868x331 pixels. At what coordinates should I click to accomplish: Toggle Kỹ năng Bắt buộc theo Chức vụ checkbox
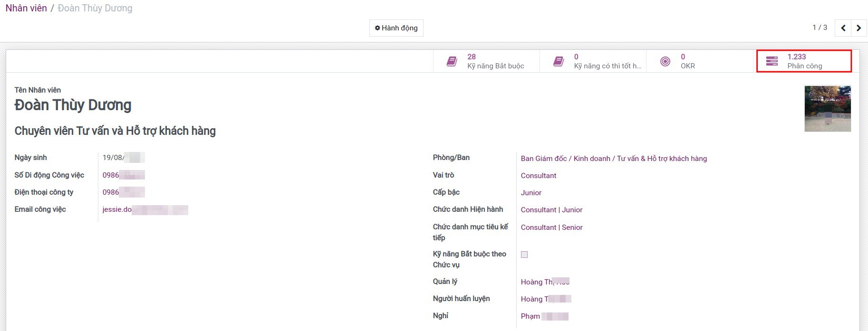point(524,255)
